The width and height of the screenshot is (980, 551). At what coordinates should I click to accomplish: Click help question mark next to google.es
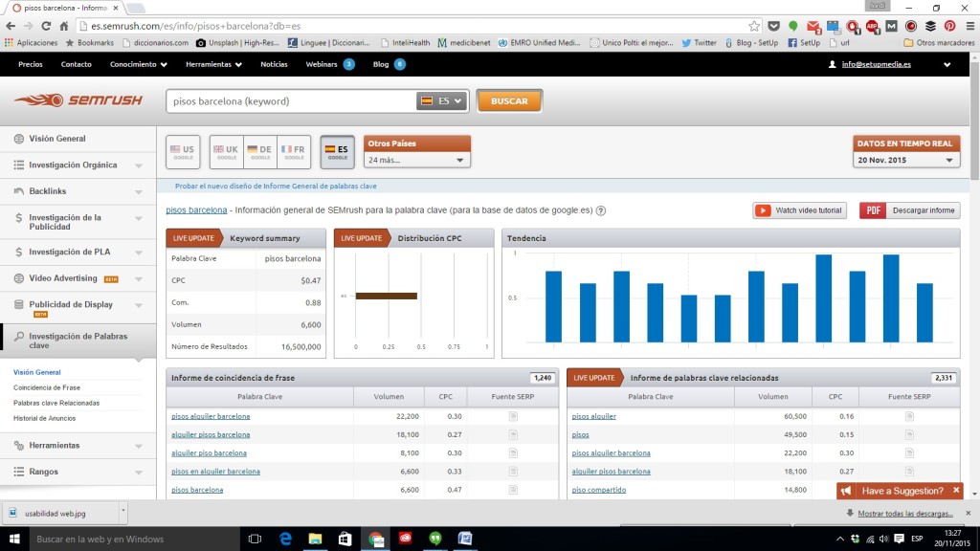pyautogui.click(x=601, y=210)
